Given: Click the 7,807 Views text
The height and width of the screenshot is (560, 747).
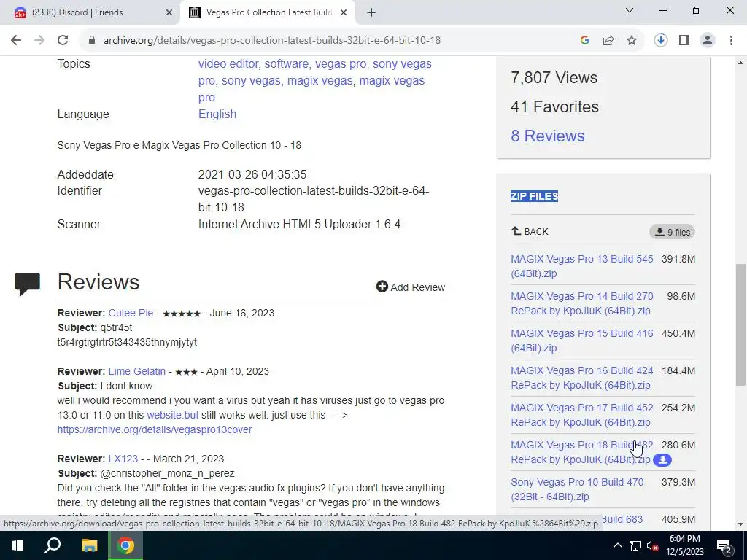Looking at the screenshot, I should coord(554,77).
